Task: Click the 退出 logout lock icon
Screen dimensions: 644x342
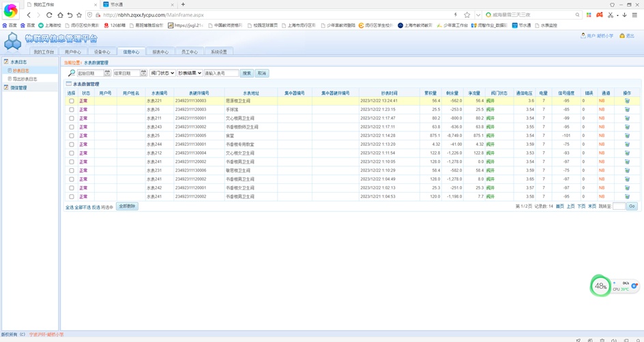Action: pos(621,35)
